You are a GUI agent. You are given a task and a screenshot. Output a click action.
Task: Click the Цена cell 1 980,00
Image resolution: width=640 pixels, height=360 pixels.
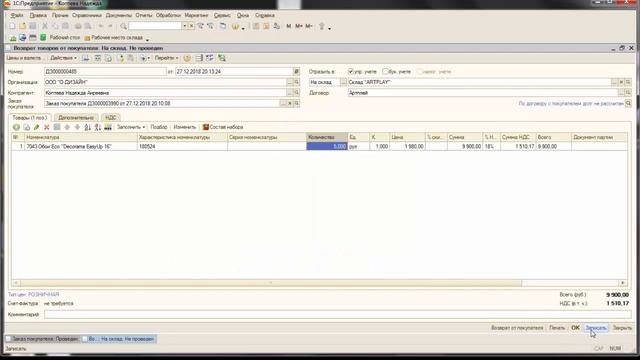(x=407, y=146)
